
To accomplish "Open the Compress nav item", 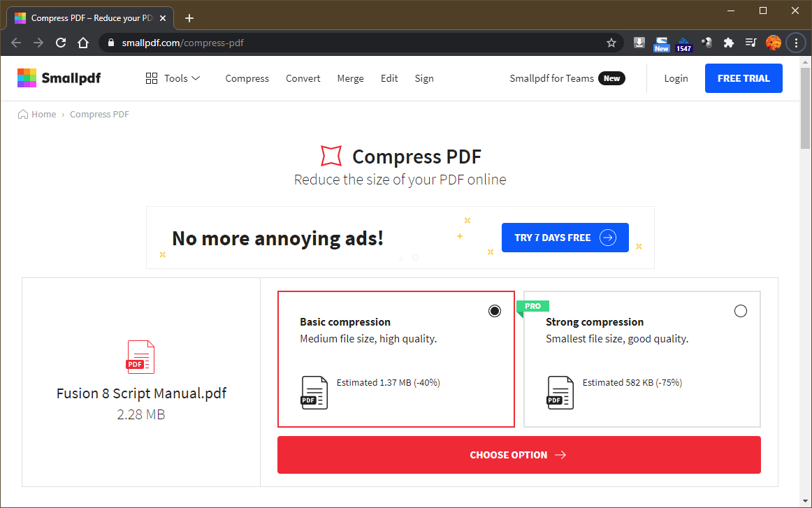I will (247, 78).
